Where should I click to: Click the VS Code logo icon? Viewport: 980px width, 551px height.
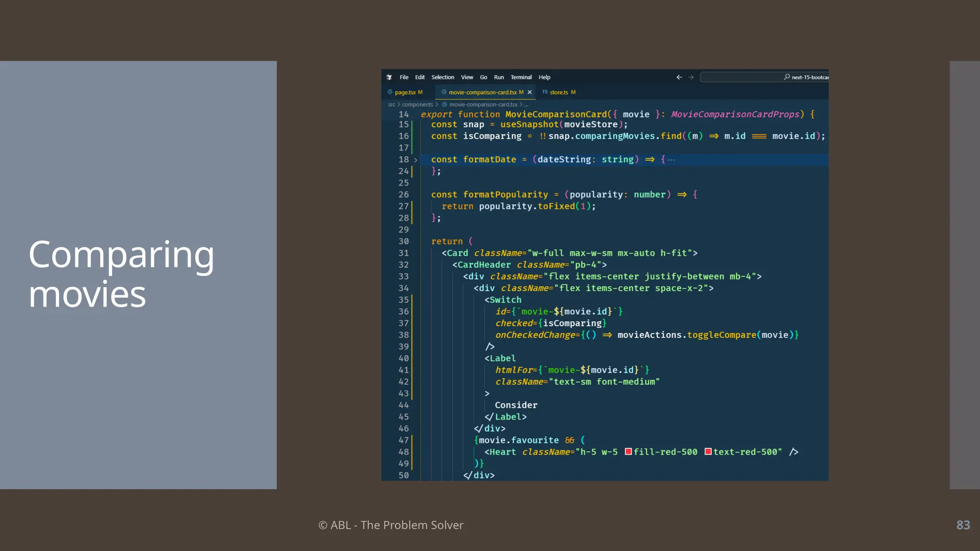pyautogui.click(x=389, y=77)
